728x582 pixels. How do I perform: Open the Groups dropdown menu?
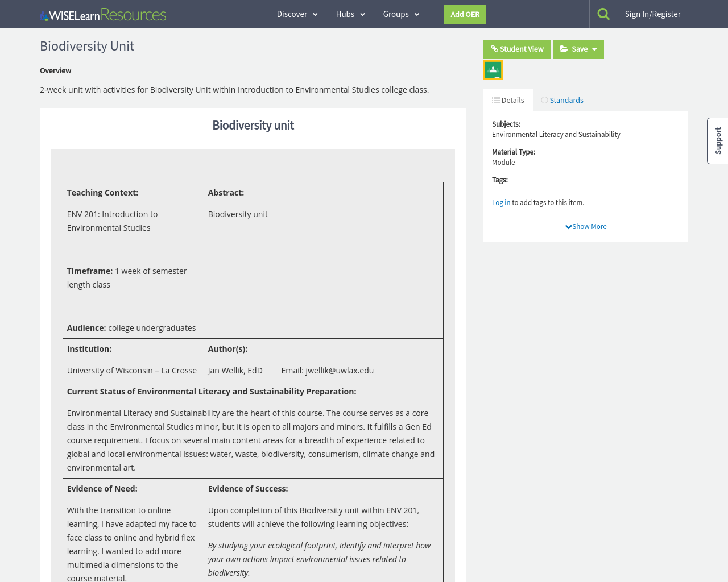point(400,13)
